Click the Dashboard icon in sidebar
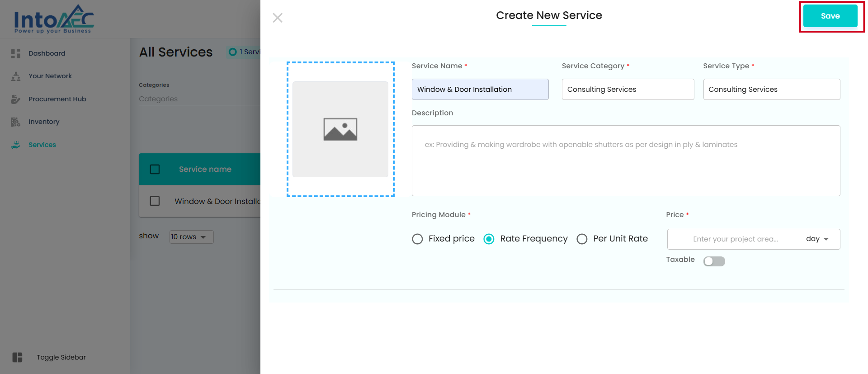868x374 pixels. [x=16, y=53]
